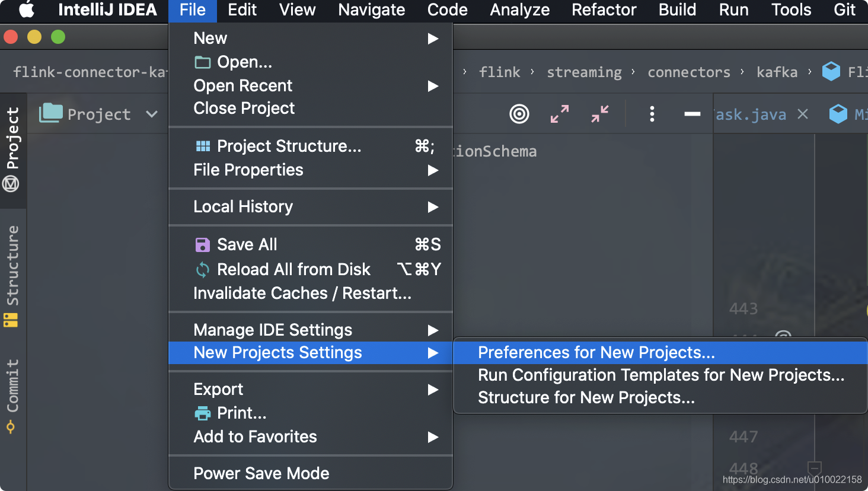Screen dimensions: 868x491
Task: Click the flink breadcrumb
Action: point(499,72)
